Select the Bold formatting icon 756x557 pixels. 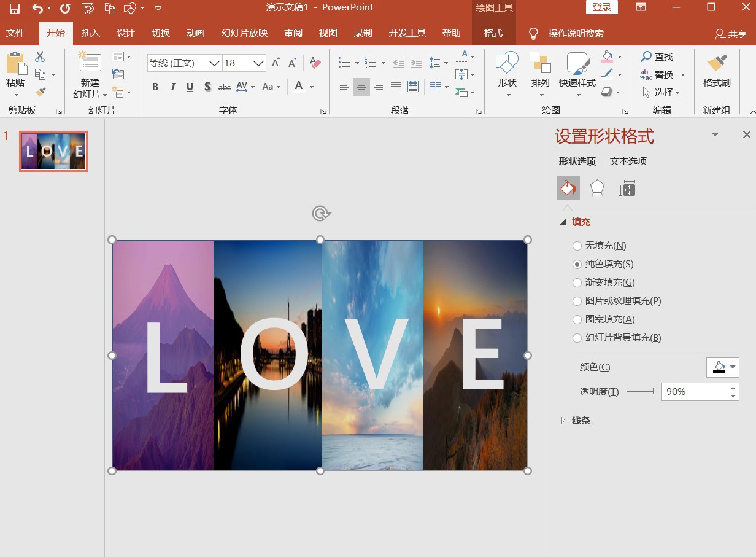coord(155,87)
